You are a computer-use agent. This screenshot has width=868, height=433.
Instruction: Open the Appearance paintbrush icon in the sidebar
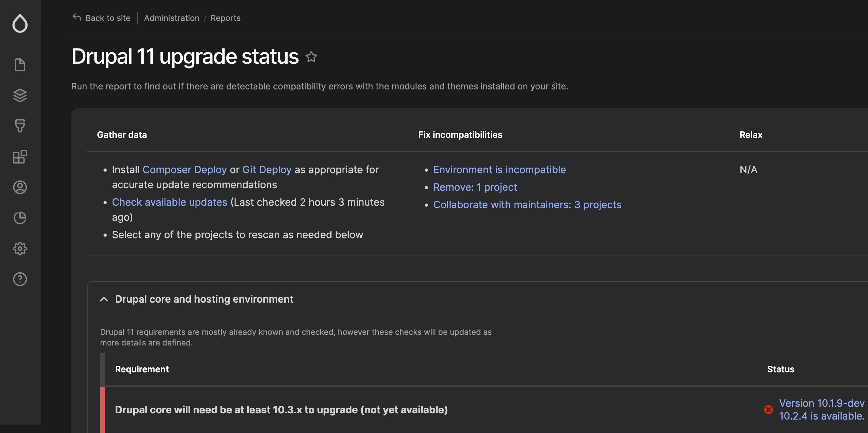coord(20,126)
